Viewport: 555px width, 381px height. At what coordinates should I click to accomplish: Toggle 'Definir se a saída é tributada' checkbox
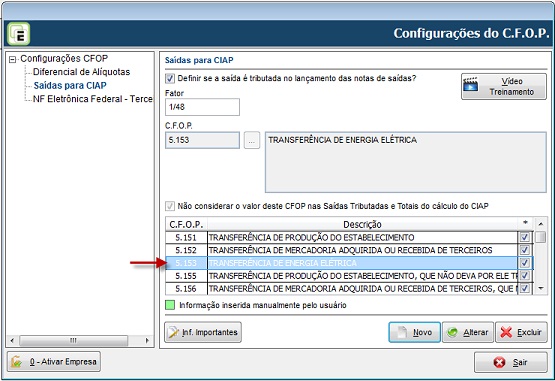click(170, 78)
